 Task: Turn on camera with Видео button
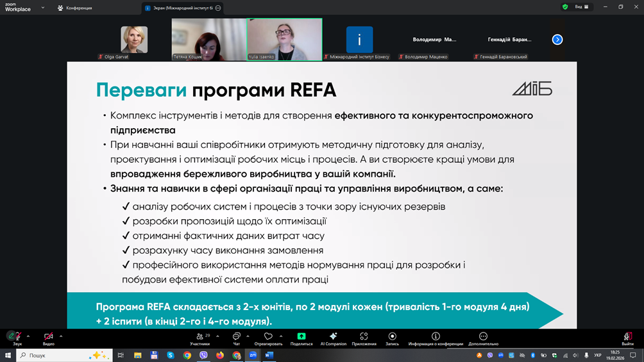coord(48,337)
